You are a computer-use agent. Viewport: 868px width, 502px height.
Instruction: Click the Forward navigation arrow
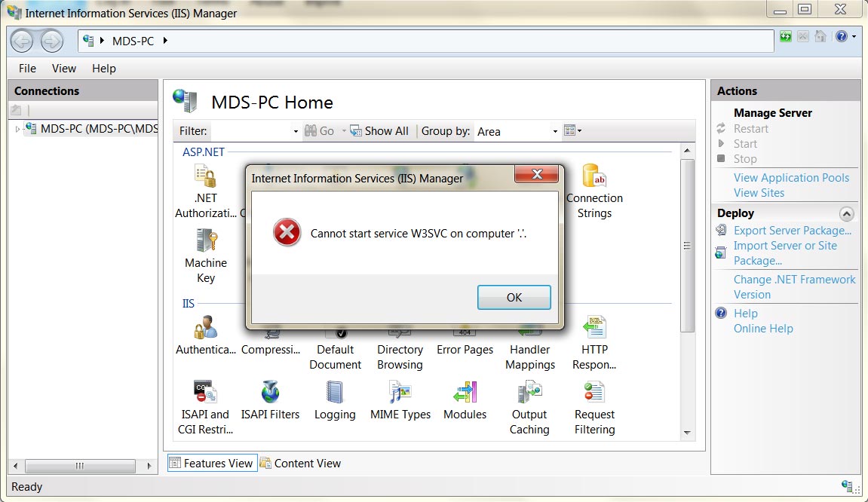[52, 41]
